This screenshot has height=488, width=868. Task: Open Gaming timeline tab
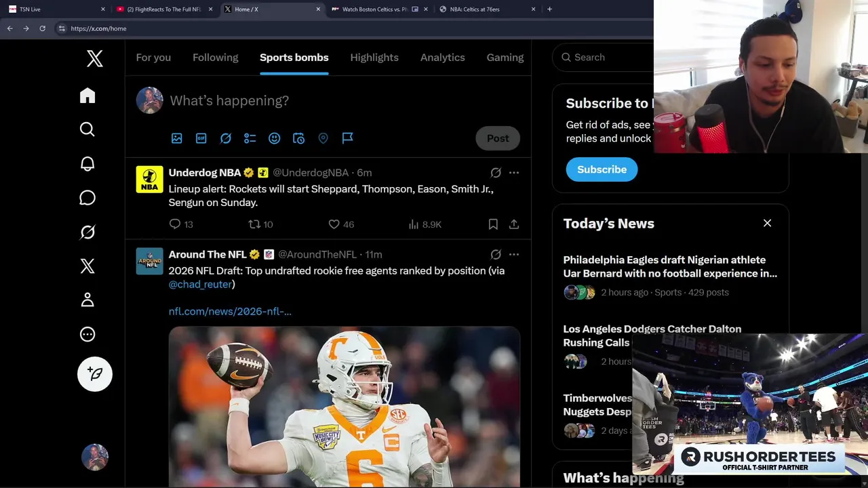pyautogui.click(x=505, y=58)
